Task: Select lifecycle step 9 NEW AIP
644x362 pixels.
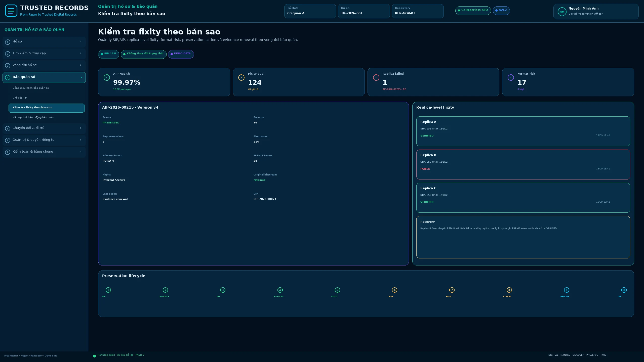Action: (567, 290)
